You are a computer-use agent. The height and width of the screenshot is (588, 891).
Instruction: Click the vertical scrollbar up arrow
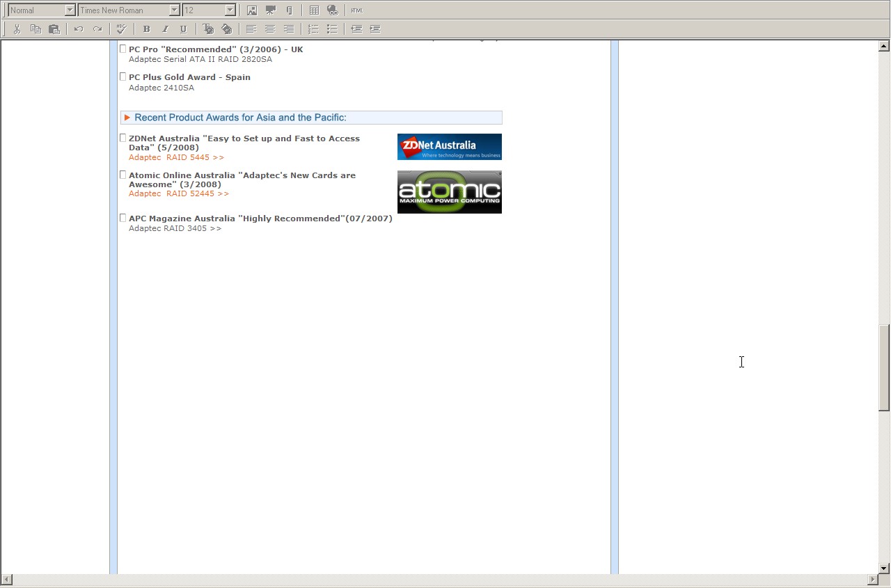pos(884,47)
